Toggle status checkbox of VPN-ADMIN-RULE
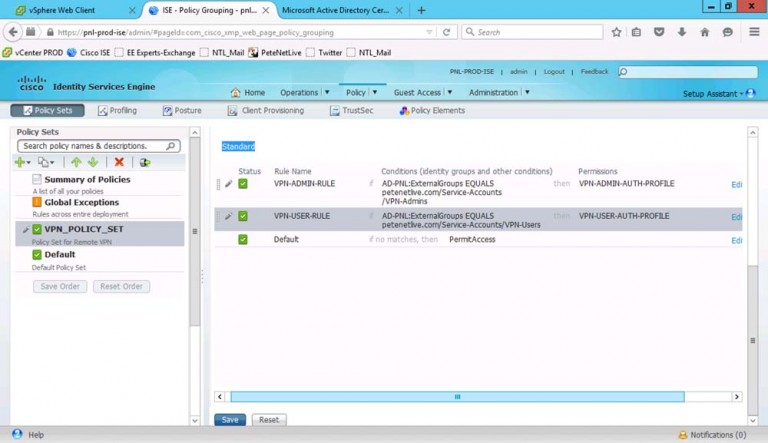The image size is (768, 443). coord(243,184)
